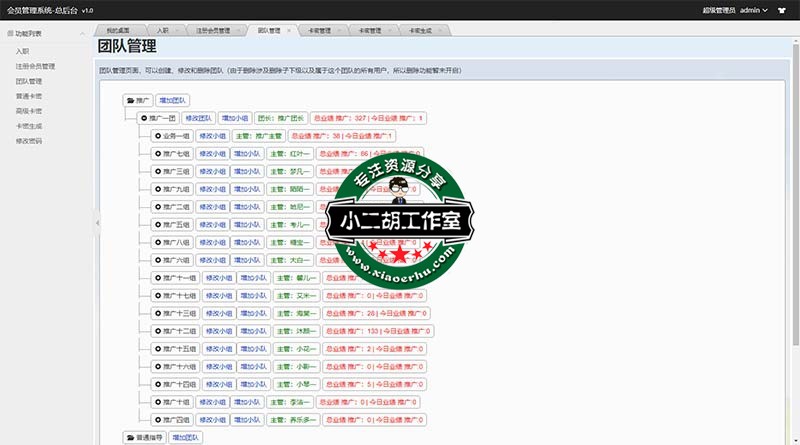Click the folder icon beside 推广
The image size is (800, 445).
click(129, 101)
